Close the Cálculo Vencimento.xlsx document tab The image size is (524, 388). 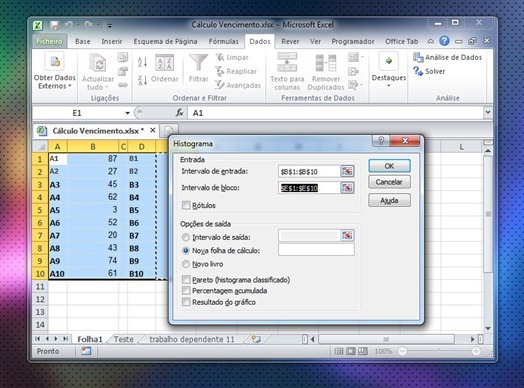coord(153,130)
